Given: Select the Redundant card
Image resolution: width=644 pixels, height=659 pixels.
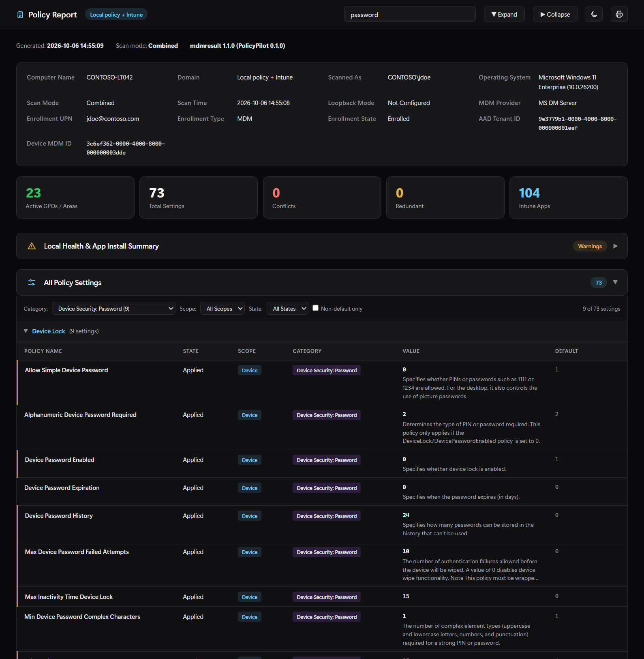Looking at the screenshot, I should 445,197.
